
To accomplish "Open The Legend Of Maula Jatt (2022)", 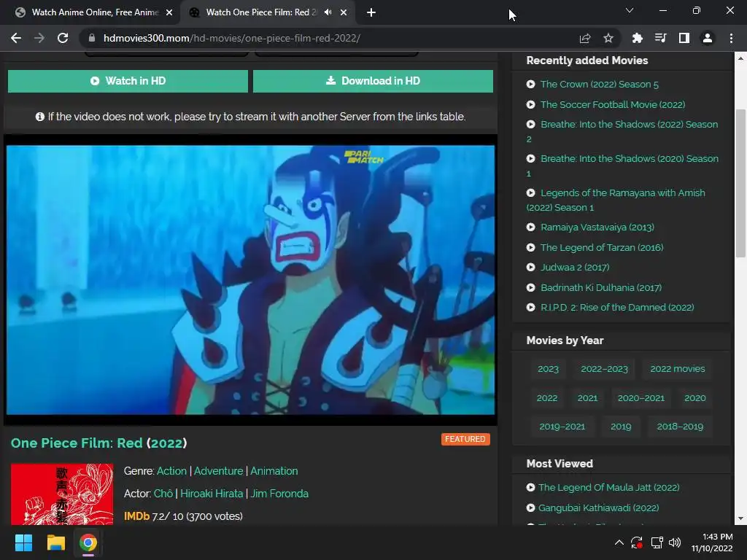I will tap(608, 488).
